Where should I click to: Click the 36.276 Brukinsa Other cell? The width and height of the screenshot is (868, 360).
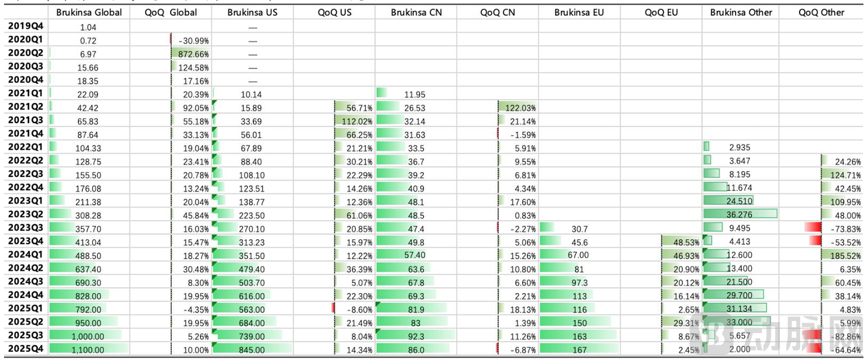739,215
